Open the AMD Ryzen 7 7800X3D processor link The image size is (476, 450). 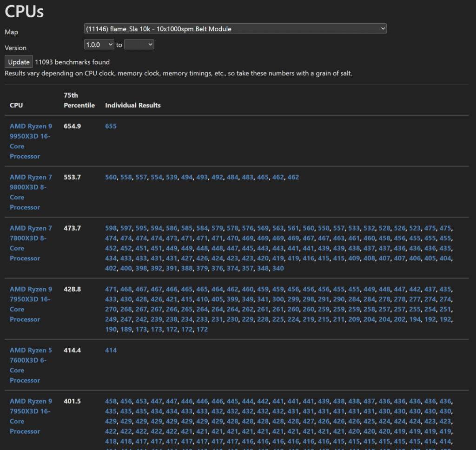point(31,243)
